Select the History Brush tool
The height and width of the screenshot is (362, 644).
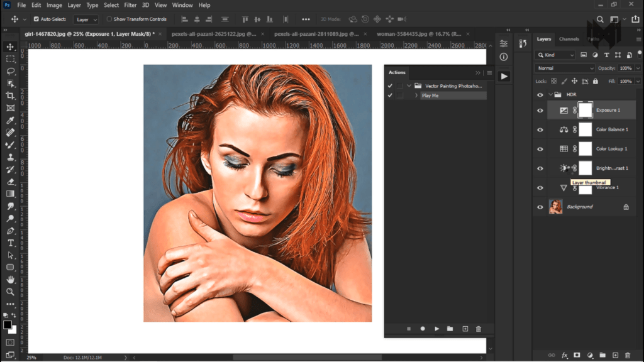10,170
